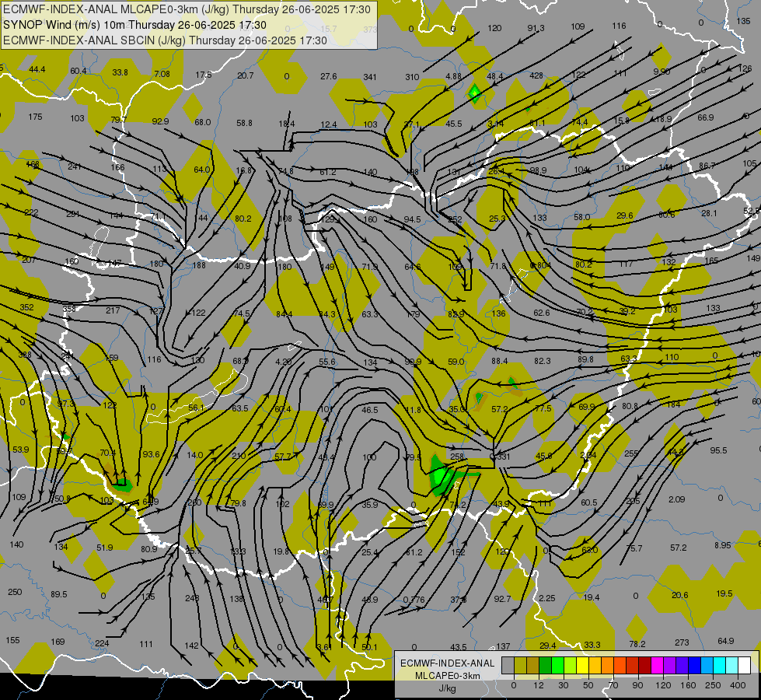Select the map value 0.331
Image resolution: width=761 pixels, height=700 pixels.
[x=501, y=457]
